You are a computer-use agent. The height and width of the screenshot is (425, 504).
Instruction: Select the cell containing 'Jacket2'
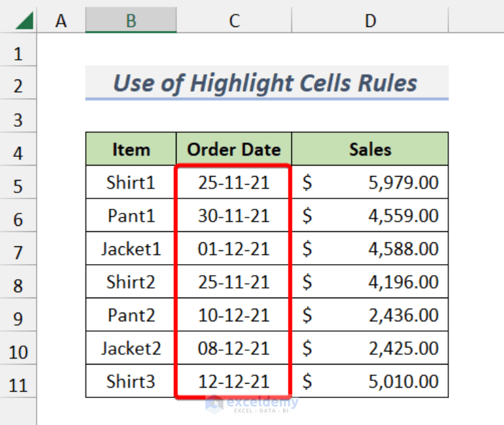click(x=131, y=348)
